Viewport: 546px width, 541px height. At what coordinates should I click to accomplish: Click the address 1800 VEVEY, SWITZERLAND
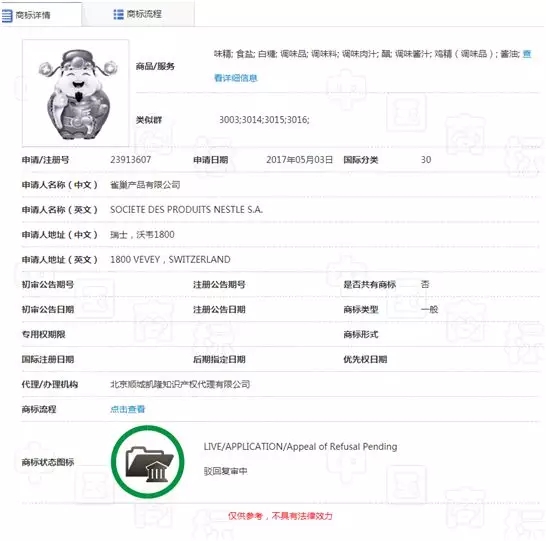[x=170, y=259]
